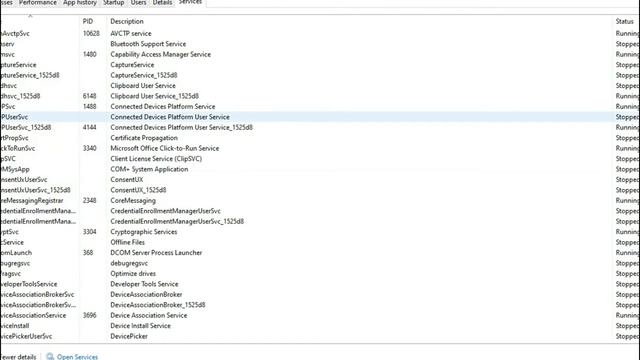Select the Optimize drives row
Screen dimensions: 640x360
point(320,274)
